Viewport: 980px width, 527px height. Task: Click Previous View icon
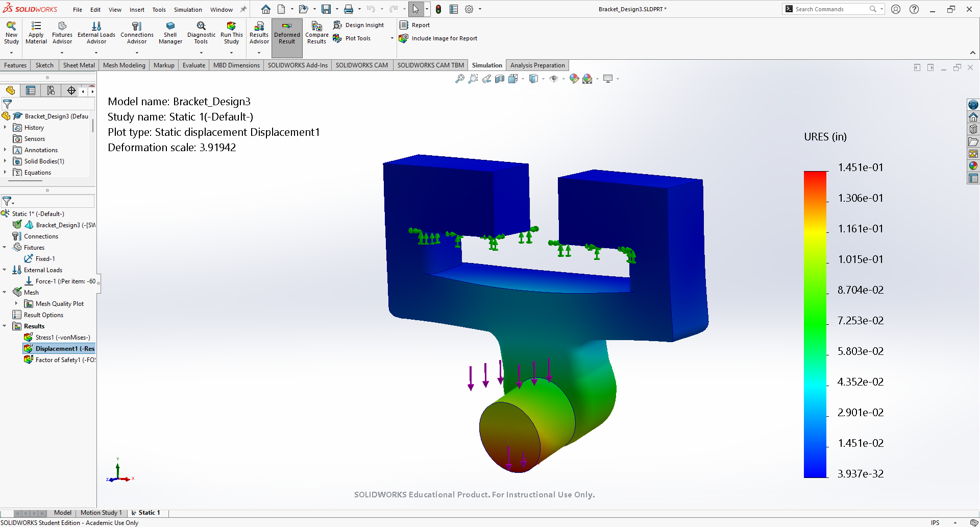point(486,79)
